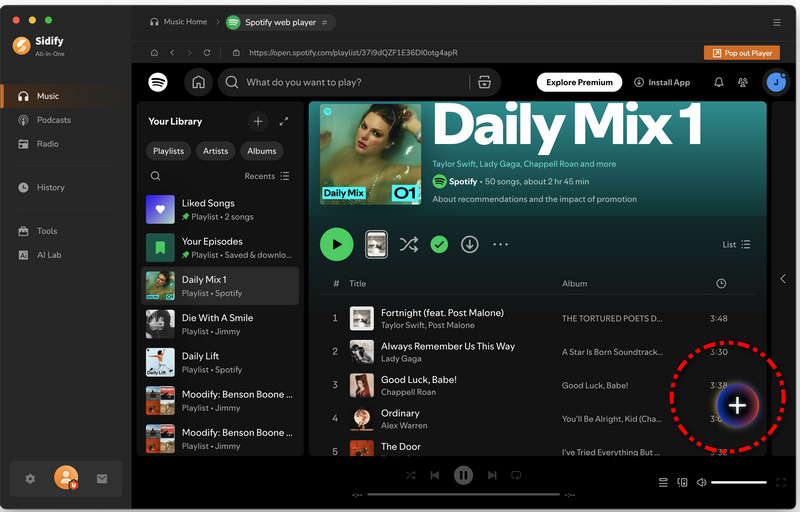Pause playback in bottom bar
800x512 pixels.
click(x=463, y=475)
